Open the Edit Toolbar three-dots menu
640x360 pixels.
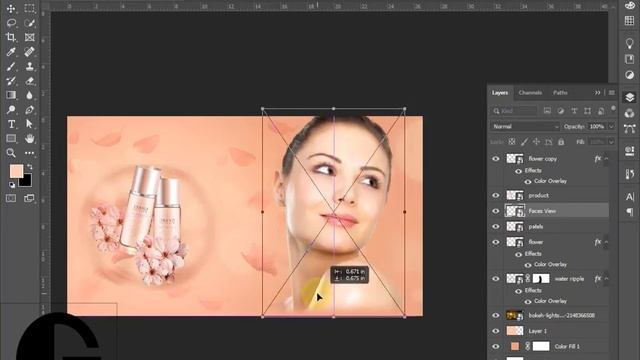[x=29, y=153]
